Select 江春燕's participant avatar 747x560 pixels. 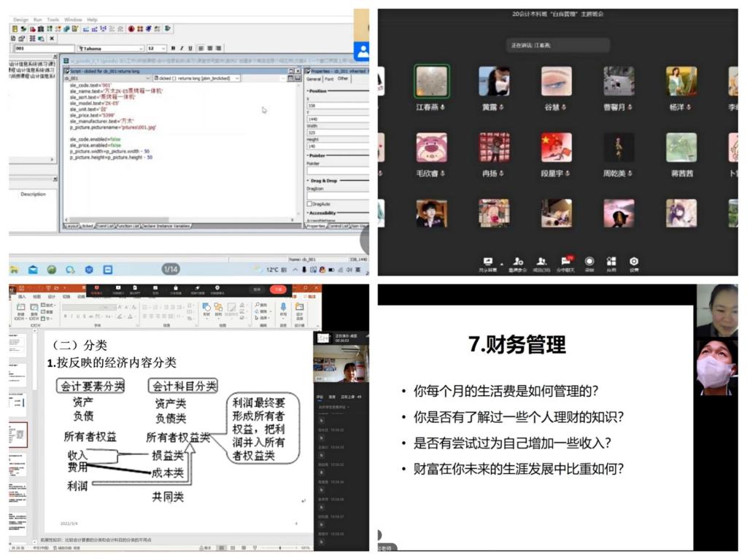[x=432, y=81]
